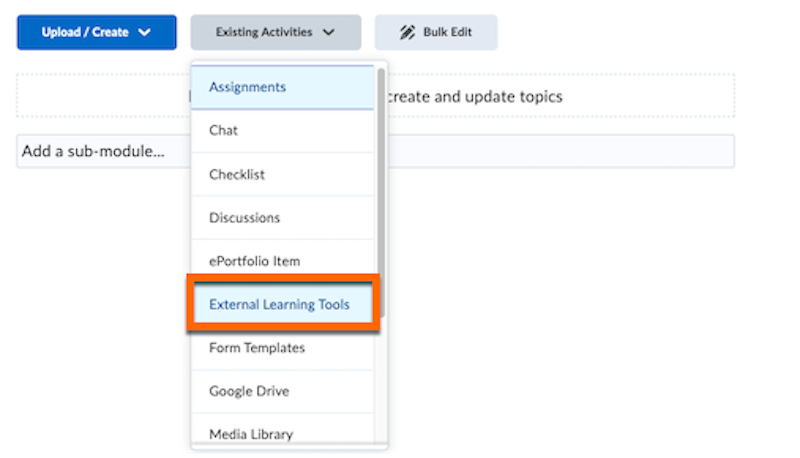The height and width of the screenshot is (458, 800).
Task: Choose External Learning Tools option
Action: (283, 304)
